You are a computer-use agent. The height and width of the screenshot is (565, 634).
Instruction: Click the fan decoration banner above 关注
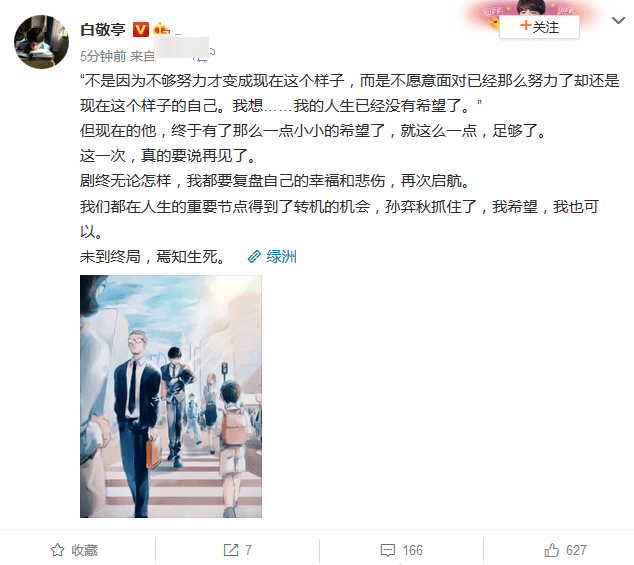click(530, 9)
